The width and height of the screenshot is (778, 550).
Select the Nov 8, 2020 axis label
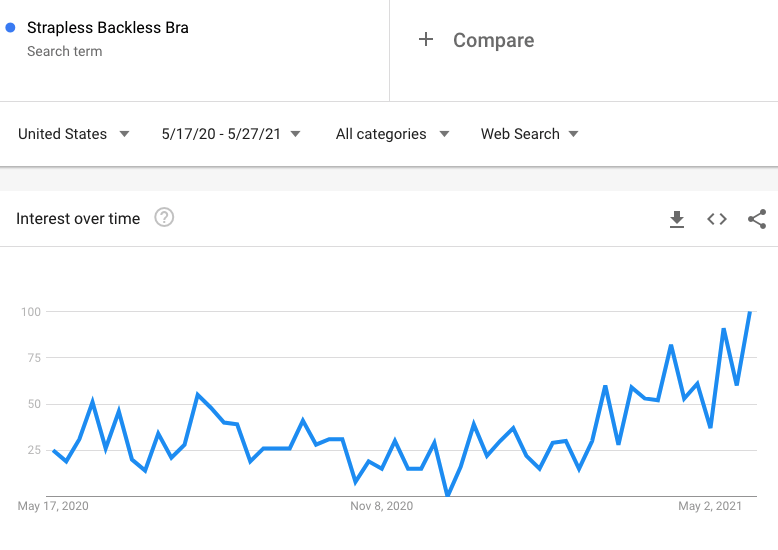pos(382,506)
